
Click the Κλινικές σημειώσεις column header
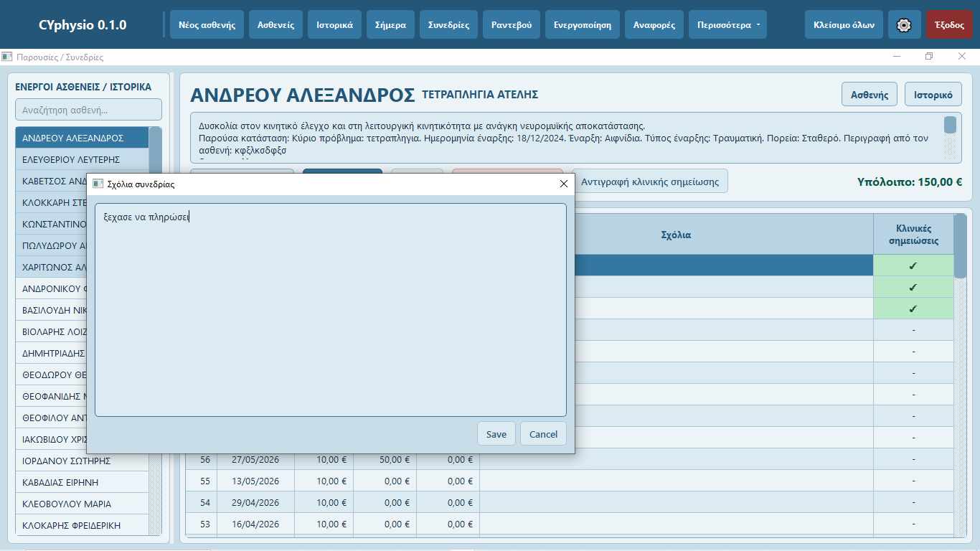coord(913,235)
